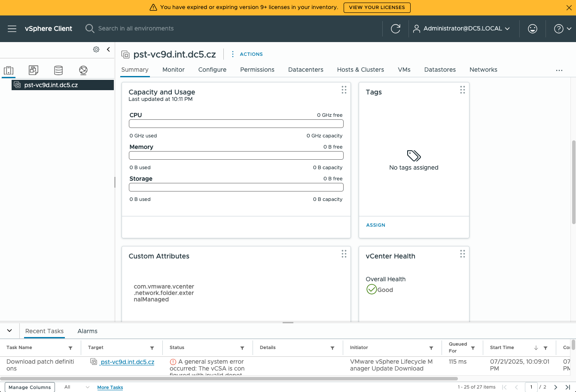The width and height of the screenshot is (576, 392).
Task: Open the help question mark menu
Action: 563,29
